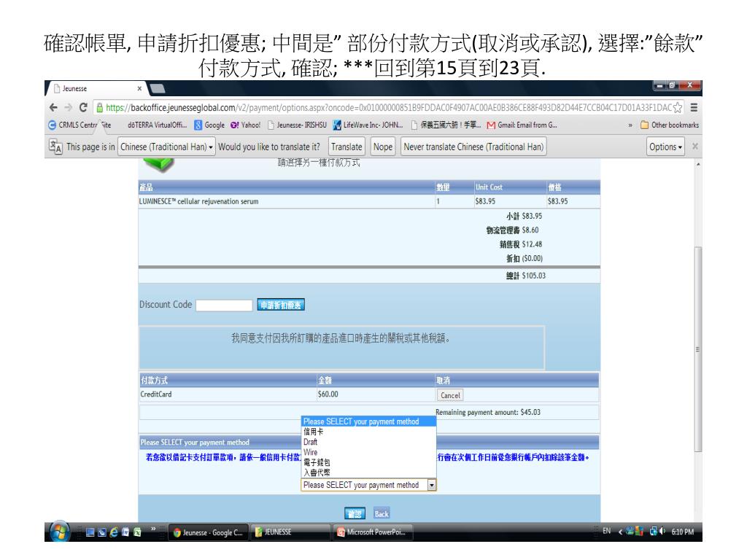Open CRMLS Centre Site bookmark
The height and width of the screenshot is (560, 747).
pos(80,125)
